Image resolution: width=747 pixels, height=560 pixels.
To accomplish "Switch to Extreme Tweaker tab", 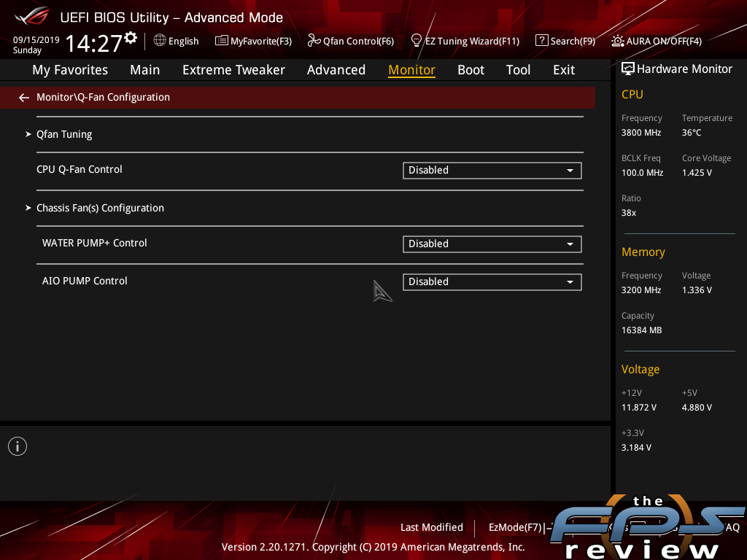I will tap(233, 70).
